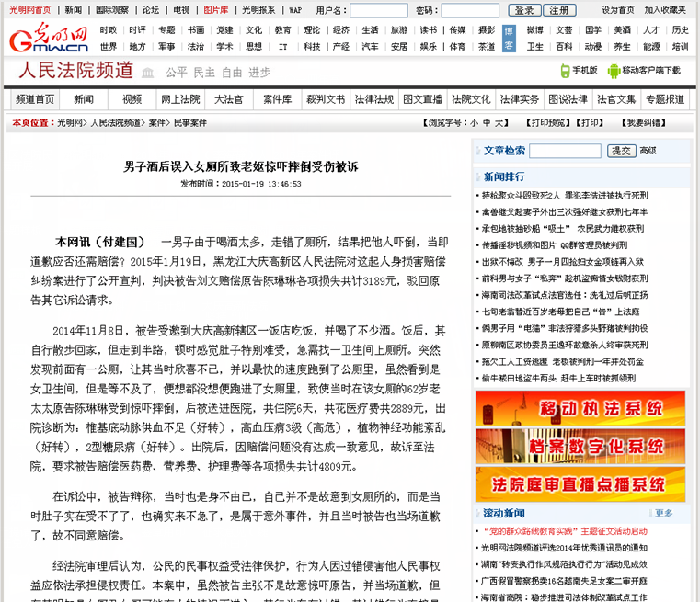Open the Android 移动客户端下载 icon
Viewport: 700px width, 602px height.
[614, 71]
